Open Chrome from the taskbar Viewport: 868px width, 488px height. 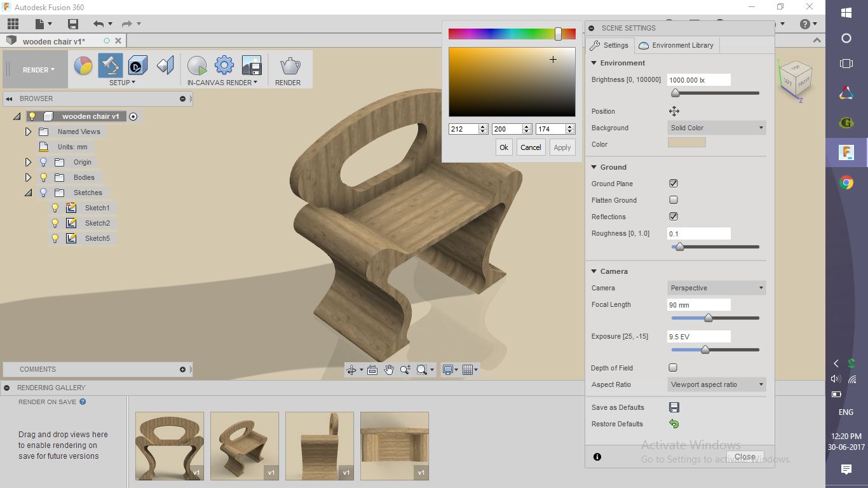(846, 183)
